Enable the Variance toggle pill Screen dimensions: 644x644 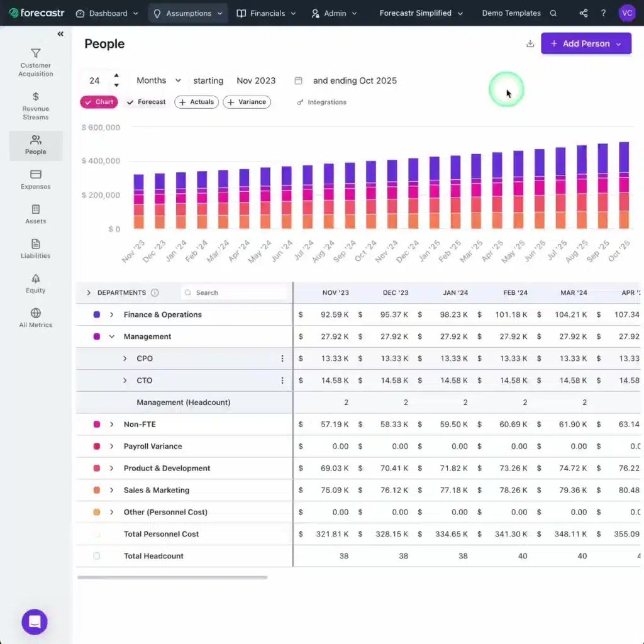coord(247,102)
